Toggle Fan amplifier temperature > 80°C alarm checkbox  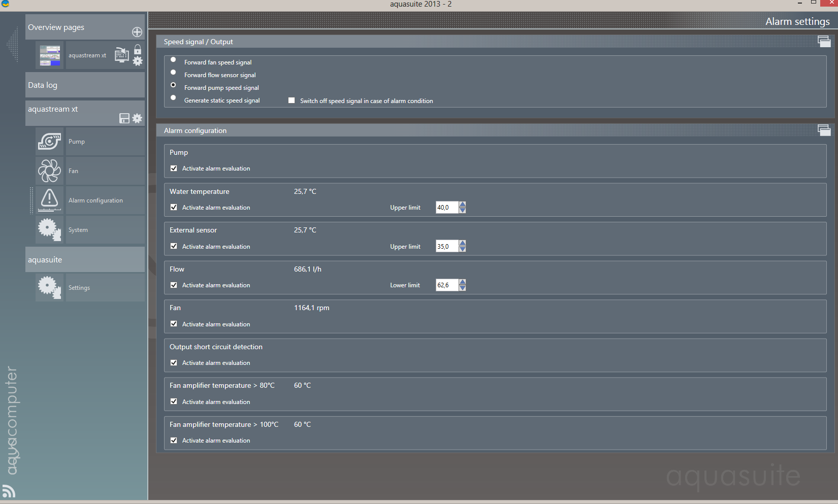point(174,402)
